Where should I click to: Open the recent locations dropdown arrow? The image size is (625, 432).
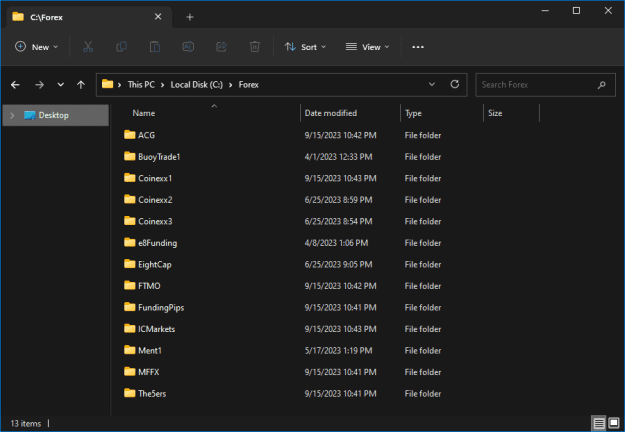61,84
